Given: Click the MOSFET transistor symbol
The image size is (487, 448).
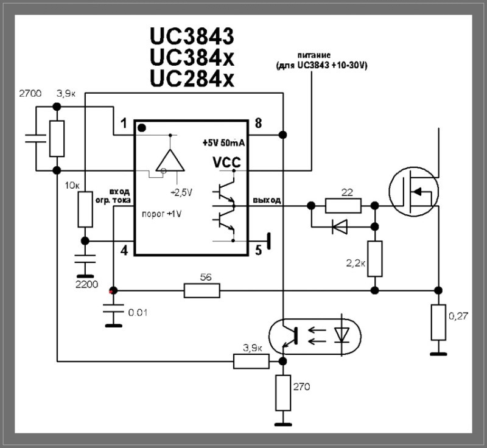Looking at the screenshot, I should (x=414, y=192).
